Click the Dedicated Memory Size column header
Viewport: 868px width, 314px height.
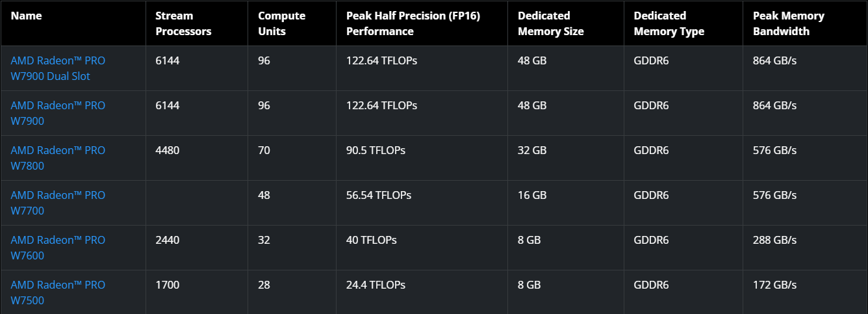click(550, 23)
